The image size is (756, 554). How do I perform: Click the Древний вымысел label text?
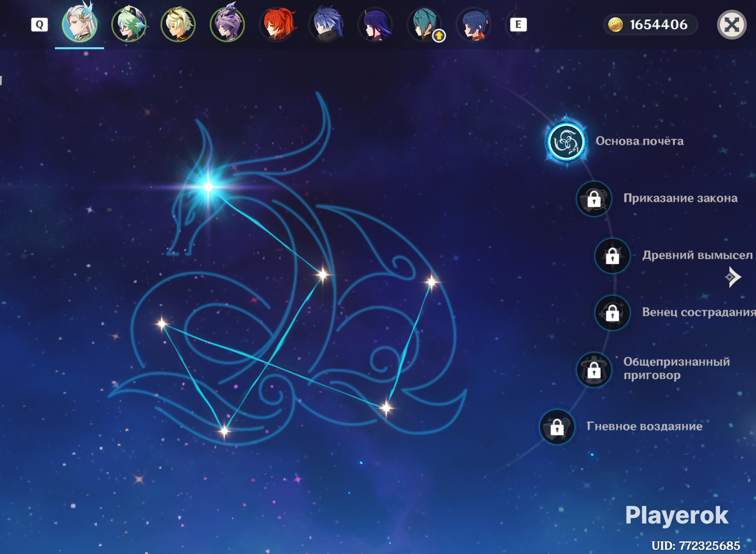click(x=697, y=255)
